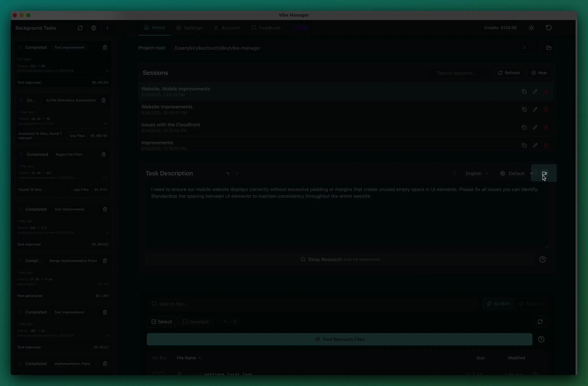Clear the project root path

tap(524, 48)
